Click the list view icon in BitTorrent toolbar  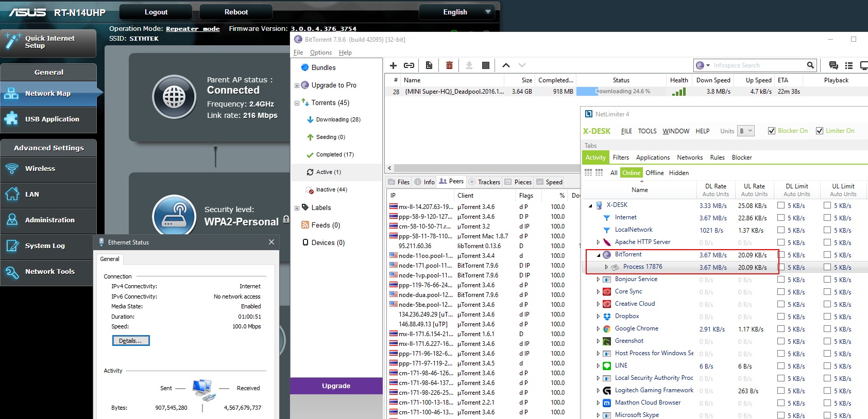(849, 65)
